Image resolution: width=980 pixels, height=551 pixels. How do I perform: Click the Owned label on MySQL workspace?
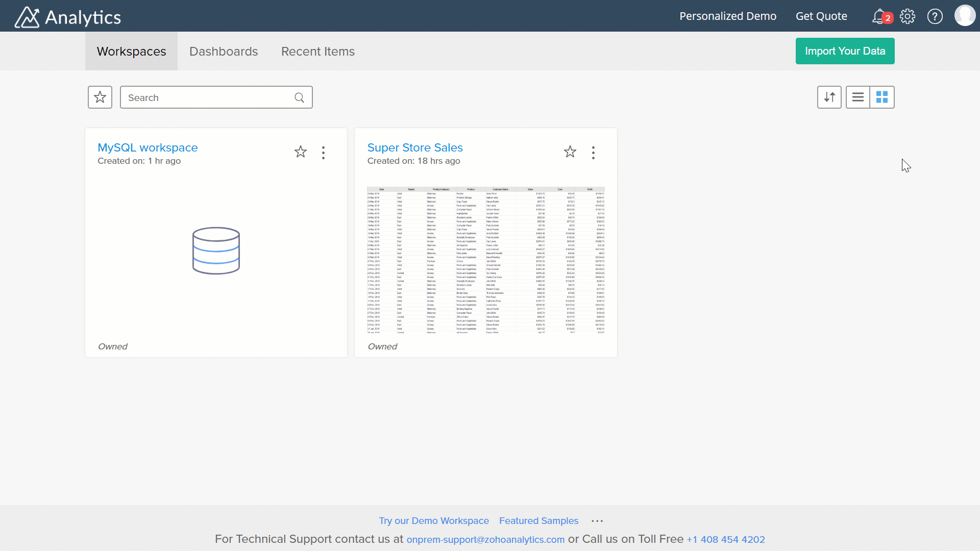click(112, 346)
